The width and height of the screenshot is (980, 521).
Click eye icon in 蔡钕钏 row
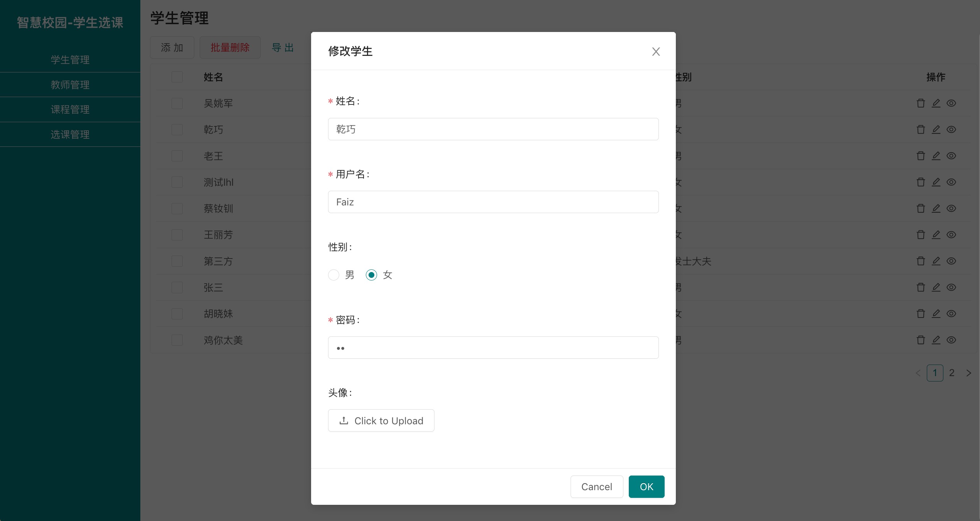pyautogui.click(x=951, y=208)
